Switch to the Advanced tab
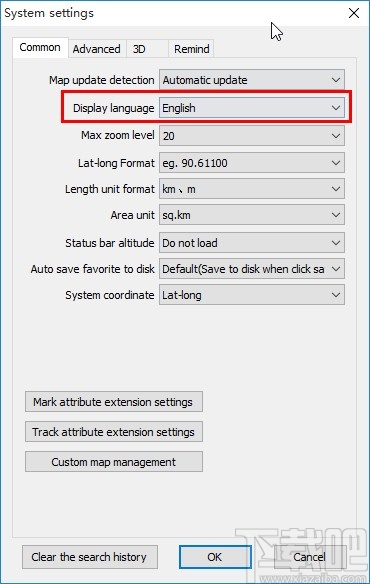 tap(97, 49)
